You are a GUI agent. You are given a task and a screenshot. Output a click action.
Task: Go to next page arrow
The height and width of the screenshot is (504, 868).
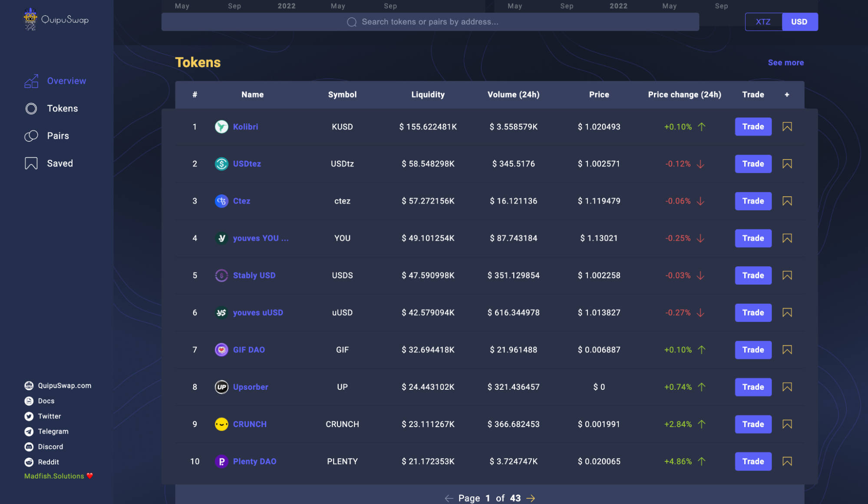pos(531,498)
